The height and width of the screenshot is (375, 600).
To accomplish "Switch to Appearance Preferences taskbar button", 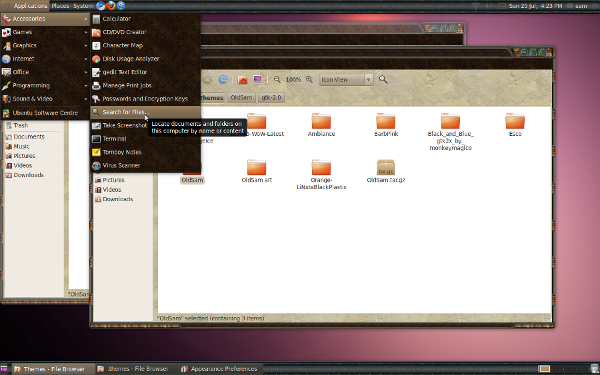I will (x=221, y=369).
